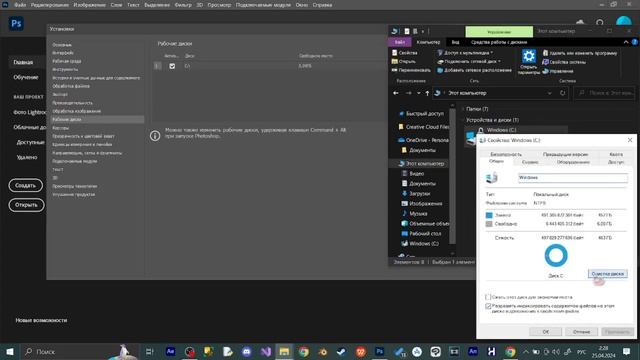This screenshot has width=640, height=360.
Task: Open Visual Studio from the taskbar
Action: 266,351
